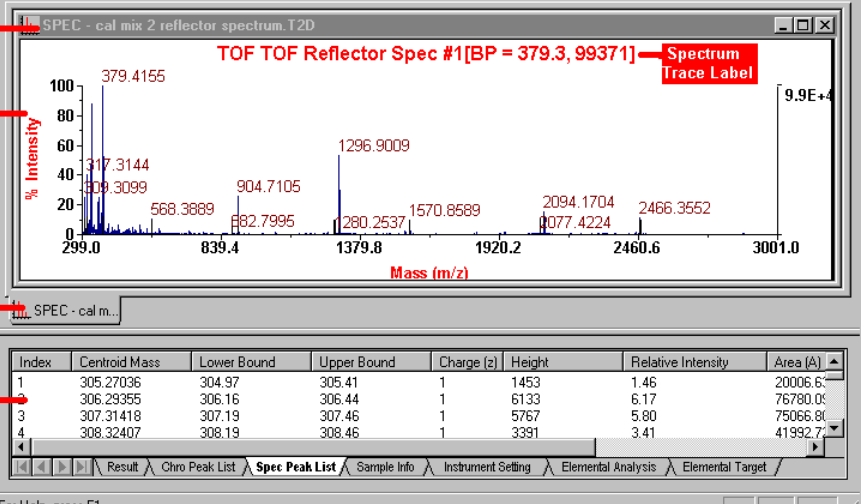The height and width of the screenshot is (504, 867).
Task: Open the Elemental Analysis tab
Action: pyautogui.click(x=609, y=467)
